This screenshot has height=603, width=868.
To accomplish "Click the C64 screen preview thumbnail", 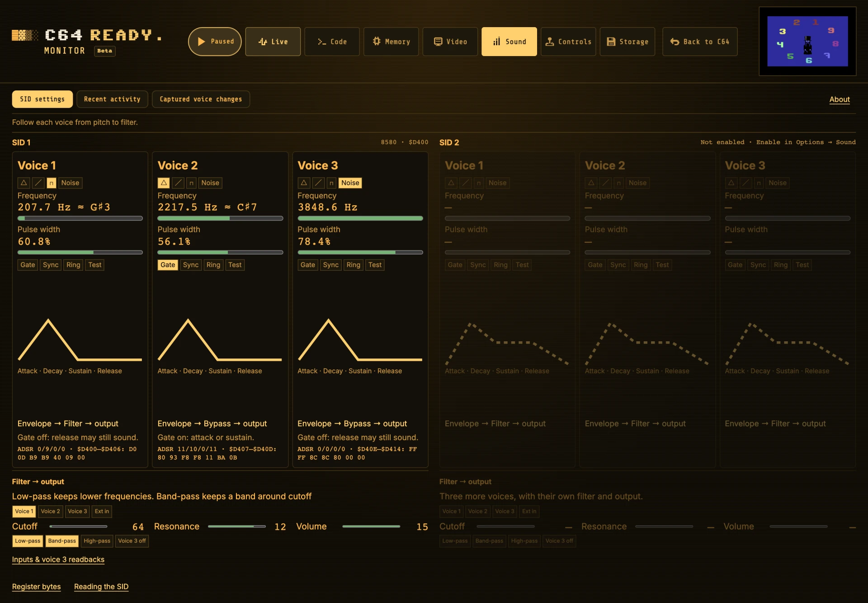I will tap(807, 41).
